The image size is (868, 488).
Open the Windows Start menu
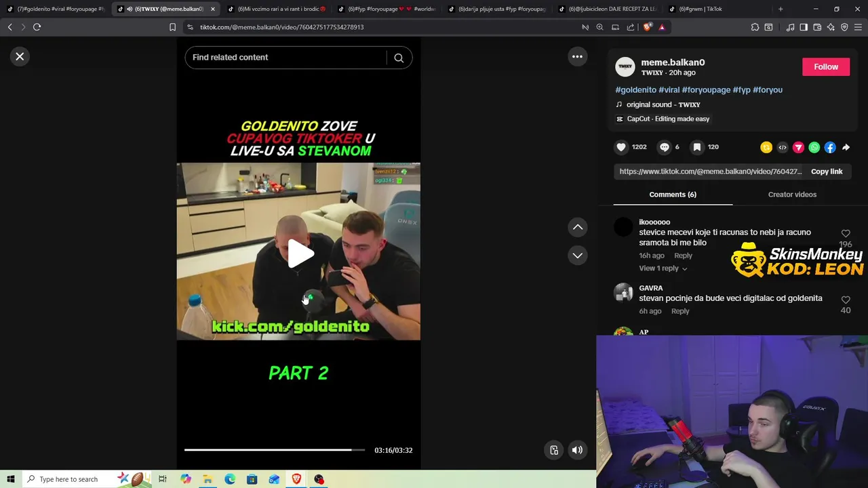pos(11,479)
